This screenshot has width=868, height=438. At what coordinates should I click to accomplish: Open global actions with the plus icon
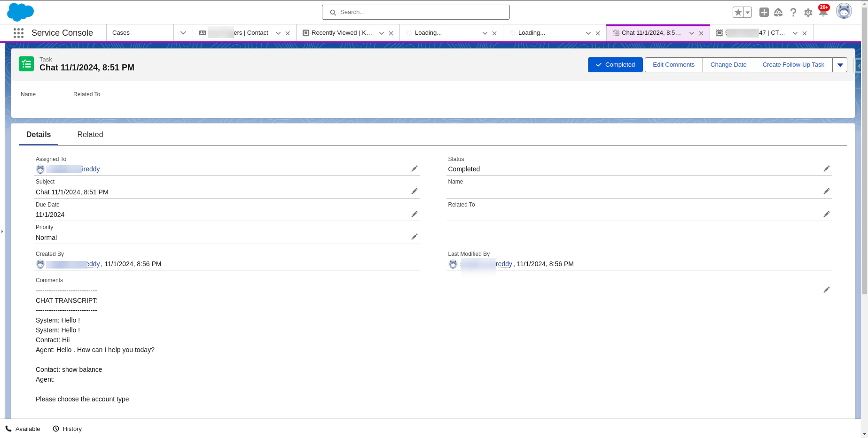click(764, 12)
